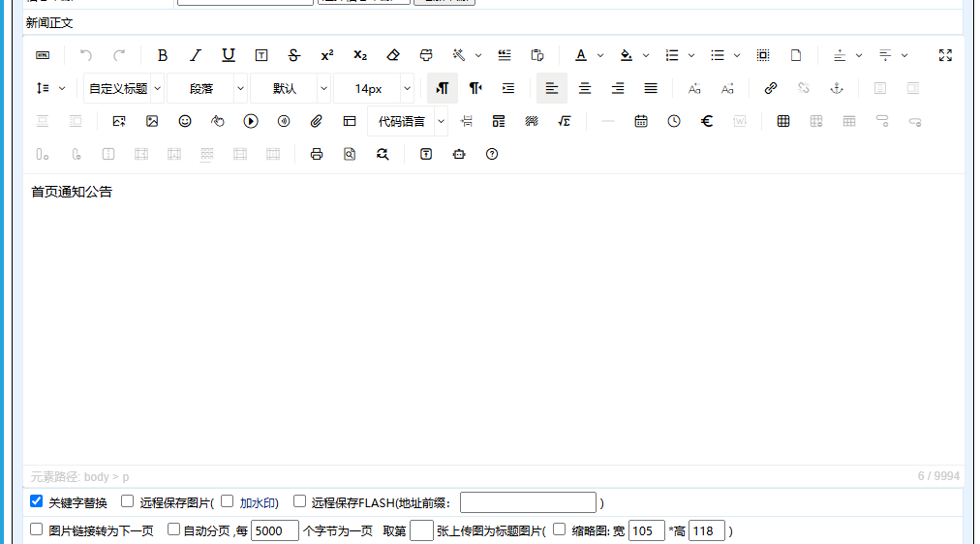Open the font color picker arrow

click(x=600, y=55)
